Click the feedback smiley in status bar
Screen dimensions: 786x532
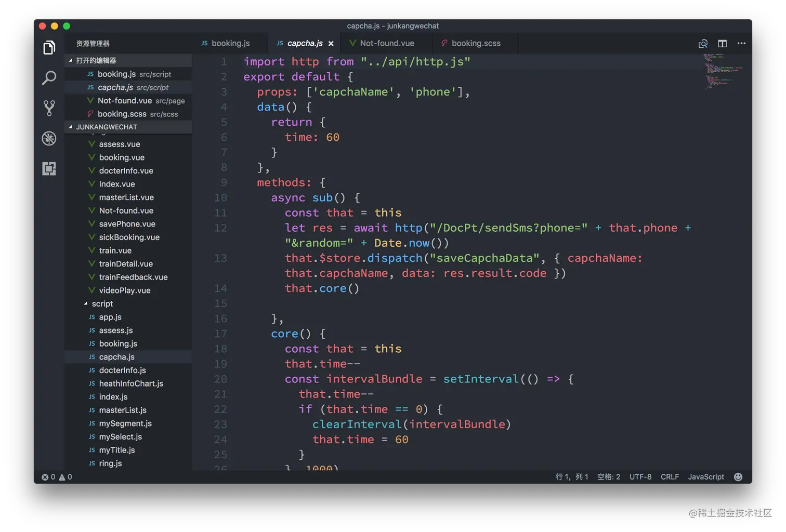coord(738,477)
